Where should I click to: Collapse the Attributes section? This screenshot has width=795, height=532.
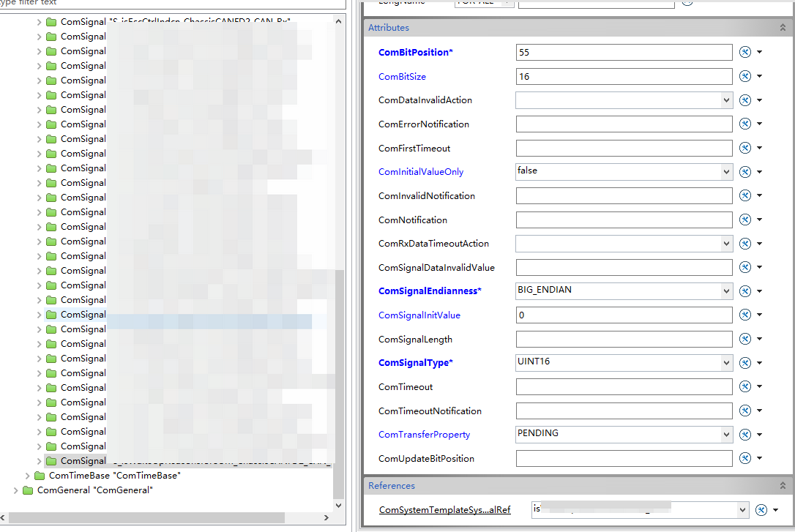click(783, 27)
